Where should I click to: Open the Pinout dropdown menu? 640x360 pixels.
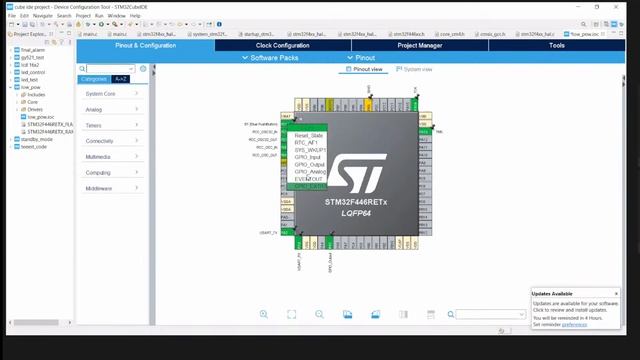pyautogui.click(x=361, y=58)
